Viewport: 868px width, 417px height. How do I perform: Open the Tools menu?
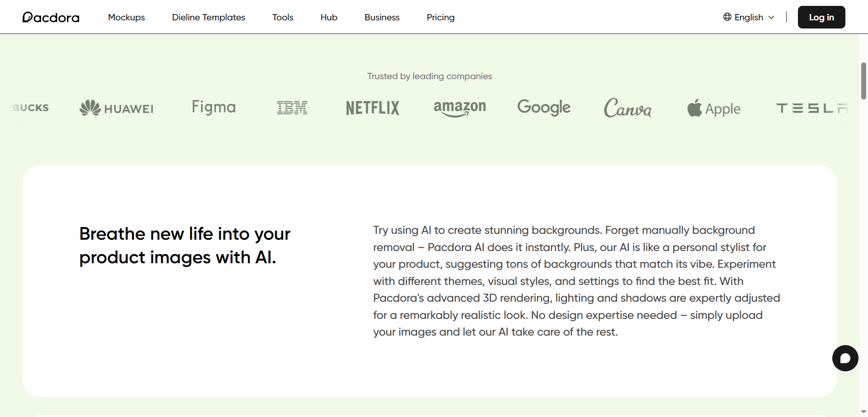tap(283, 17)
